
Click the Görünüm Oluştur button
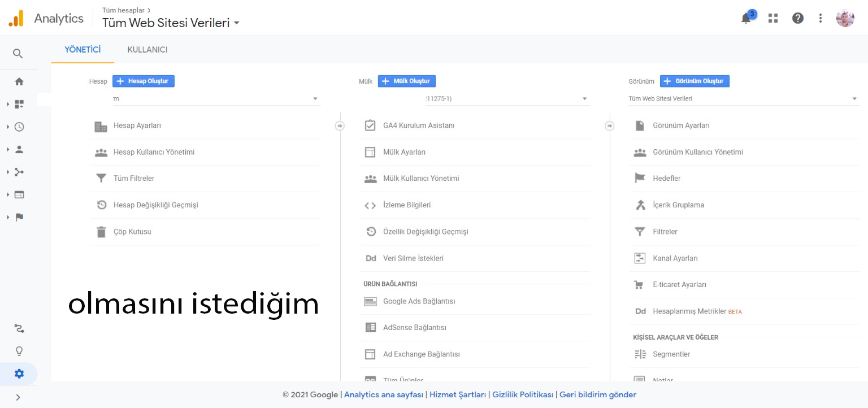[695, 81]
